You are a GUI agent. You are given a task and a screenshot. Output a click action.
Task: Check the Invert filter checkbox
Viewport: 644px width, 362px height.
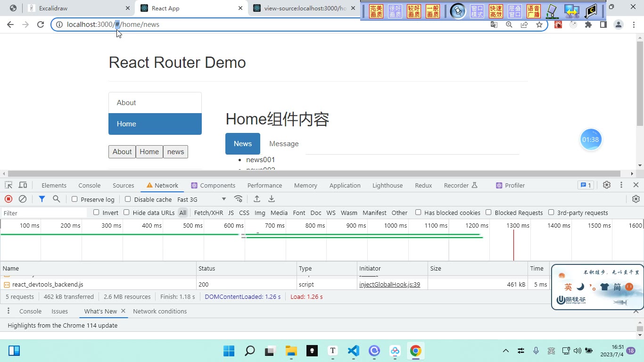point(96,212)
